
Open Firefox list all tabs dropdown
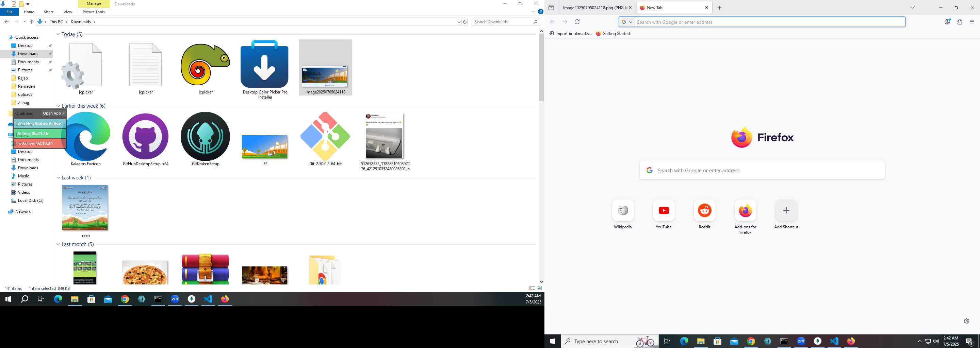tap(912, 7)
